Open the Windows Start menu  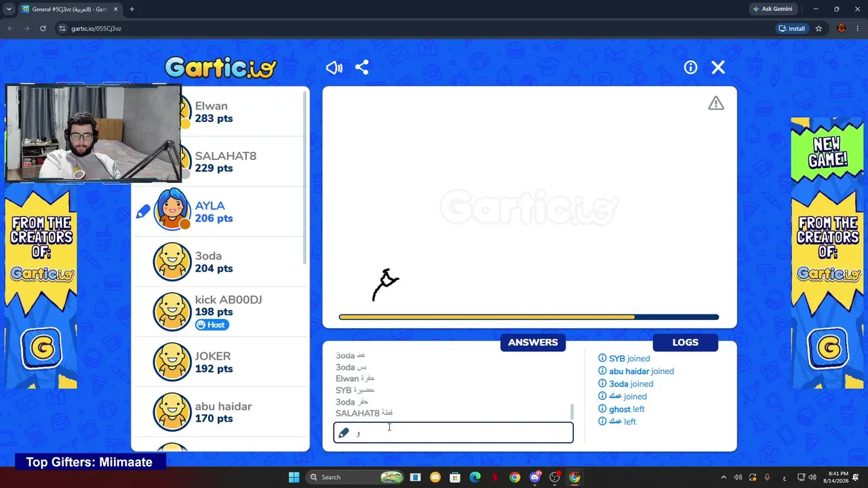(294, 477)
